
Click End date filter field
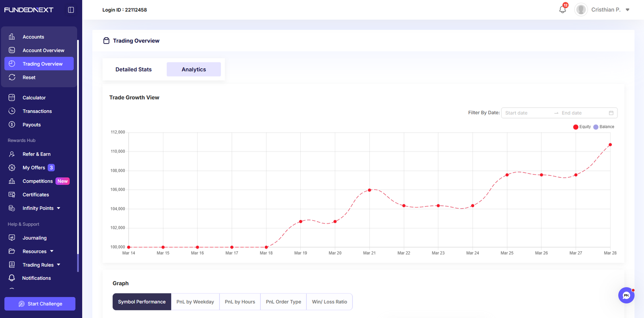583,113
